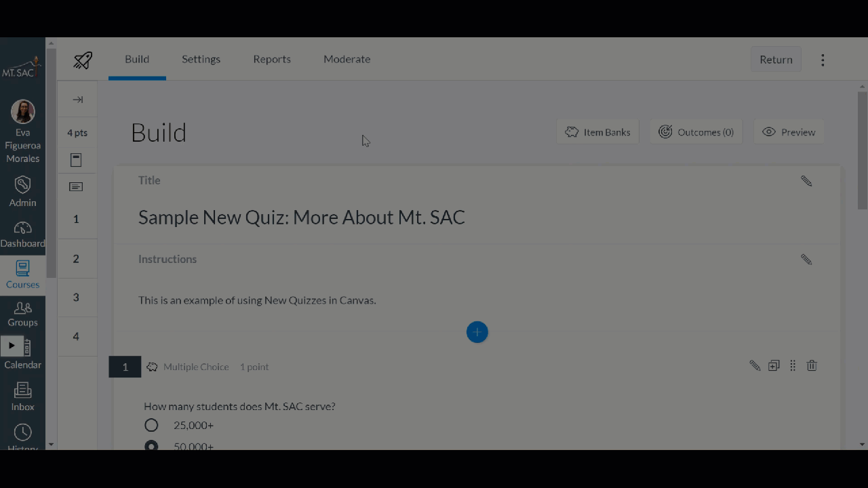868x488 pixels.
Task: Expand the item bank icon in navigator sidebar
Action: point(76,160)
